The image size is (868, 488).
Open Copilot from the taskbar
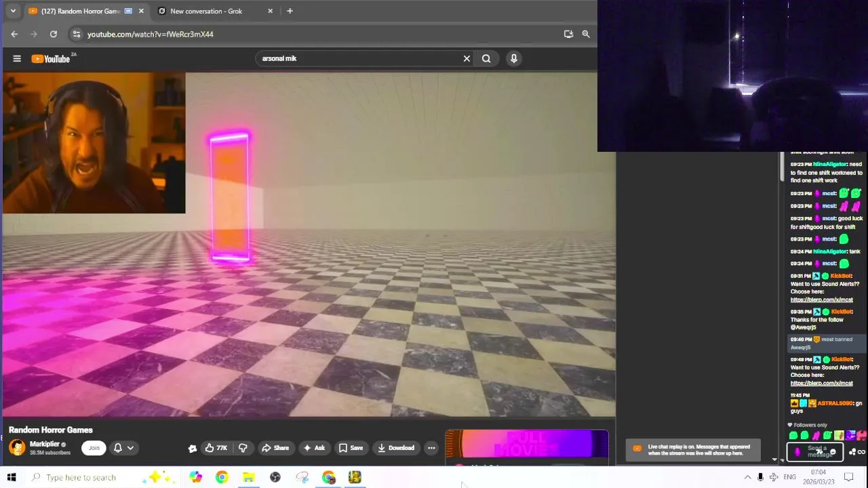tap(195, 477)
